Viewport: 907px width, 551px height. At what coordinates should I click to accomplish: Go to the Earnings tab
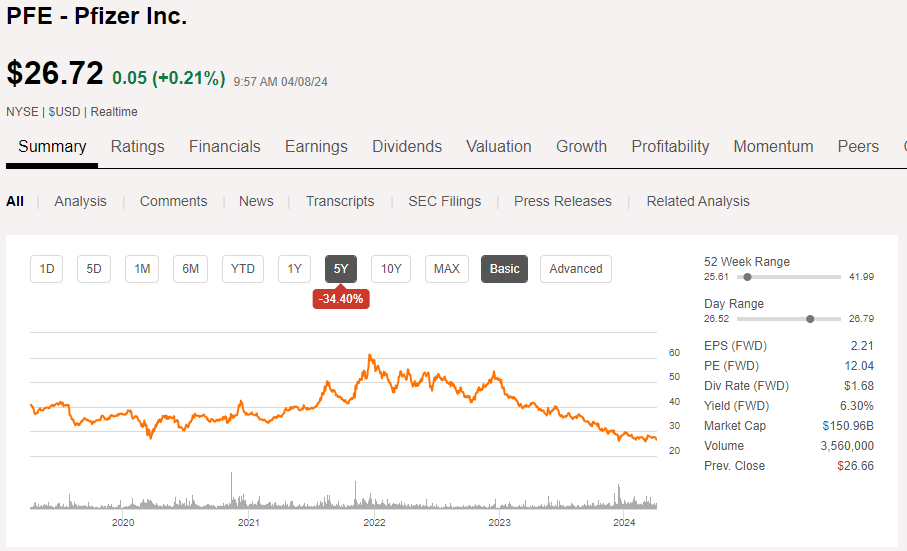(x=316, y=147)
